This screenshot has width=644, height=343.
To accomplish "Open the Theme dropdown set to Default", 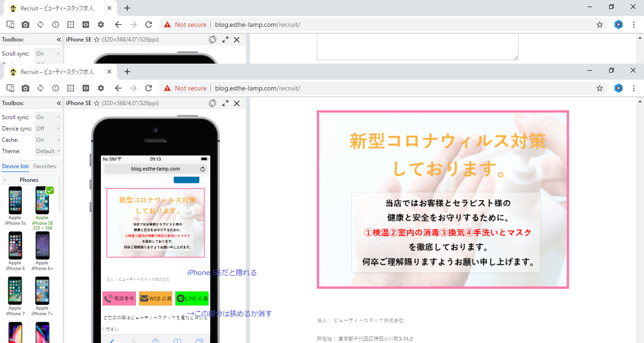I will [48, 151].
